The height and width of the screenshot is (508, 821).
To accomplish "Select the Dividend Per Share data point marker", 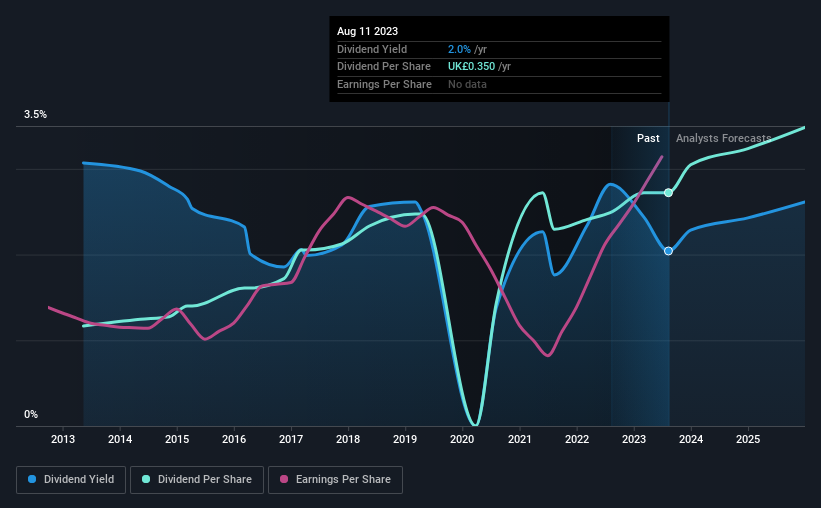I will (x=668, y=193).
